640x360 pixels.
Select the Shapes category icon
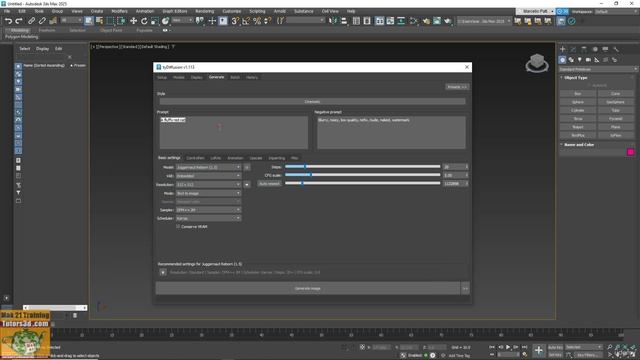[x=571, y=60]
